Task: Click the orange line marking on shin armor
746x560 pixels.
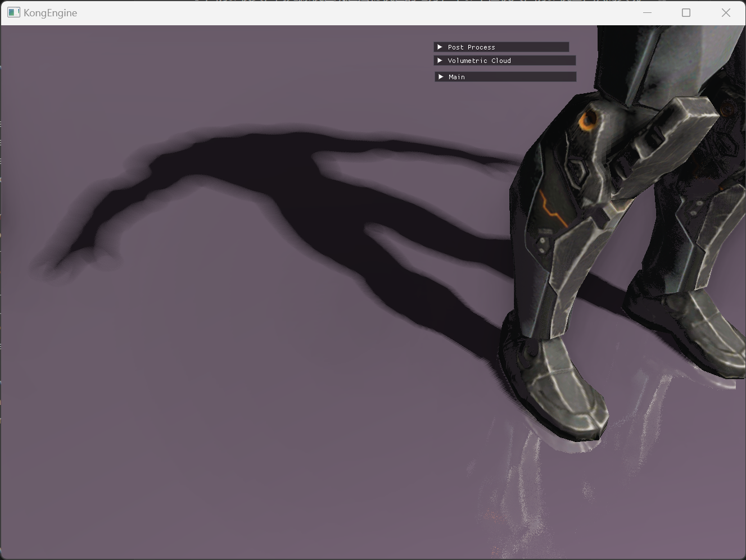Action: [553, 208]
